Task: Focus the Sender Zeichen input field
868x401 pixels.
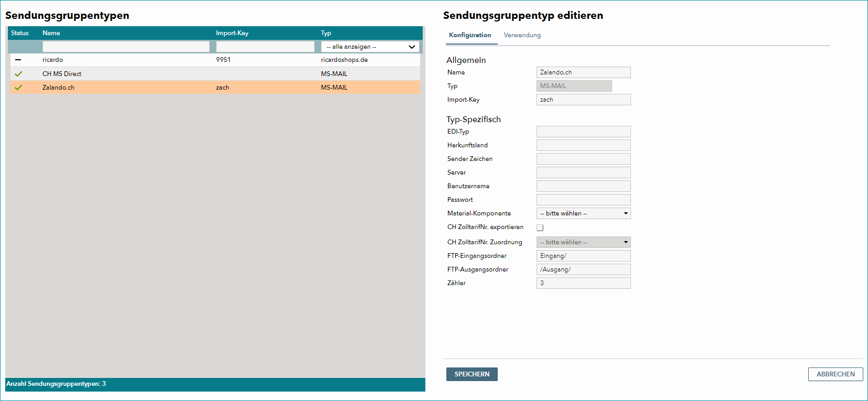Action: 583,159
